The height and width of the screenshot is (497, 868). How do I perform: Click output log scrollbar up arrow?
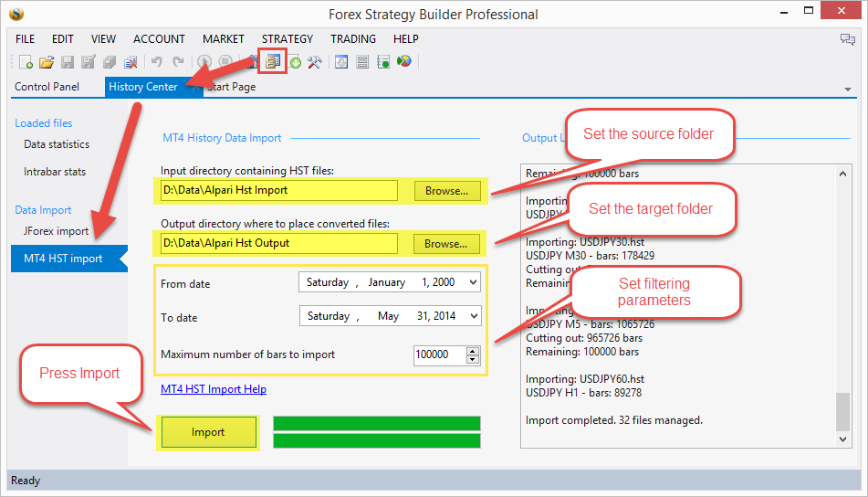[842, 174]
